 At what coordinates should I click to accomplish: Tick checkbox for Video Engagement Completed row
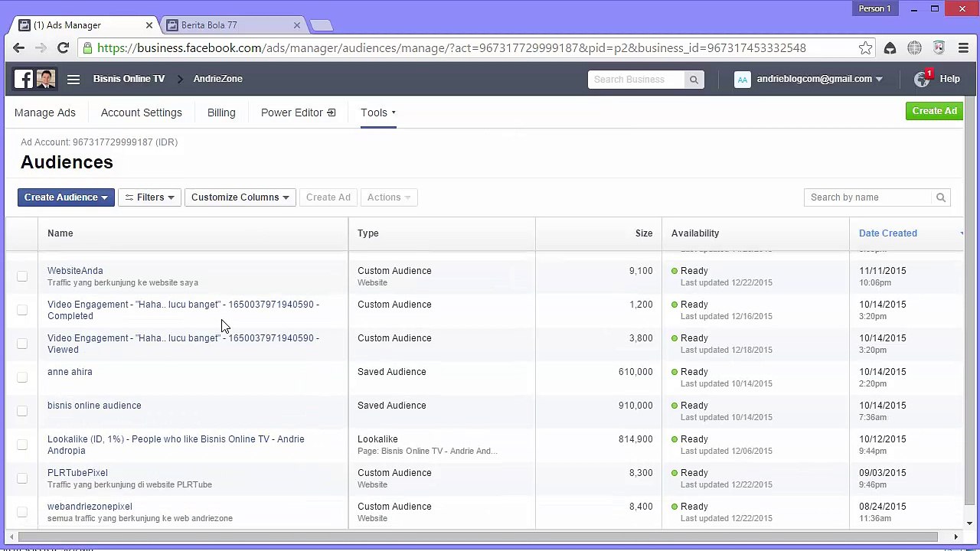click(22, 310)
